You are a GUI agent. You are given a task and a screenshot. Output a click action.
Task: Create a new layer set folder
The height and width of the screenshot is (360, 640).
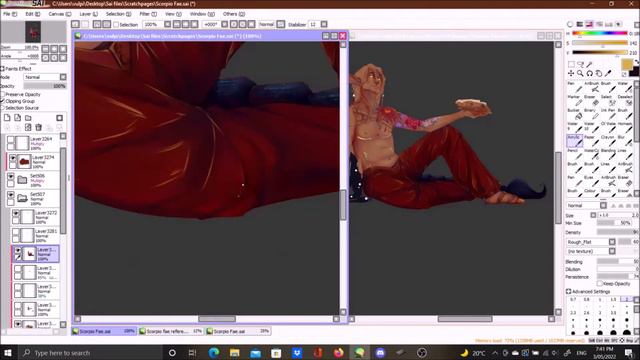tap(28, 118)
